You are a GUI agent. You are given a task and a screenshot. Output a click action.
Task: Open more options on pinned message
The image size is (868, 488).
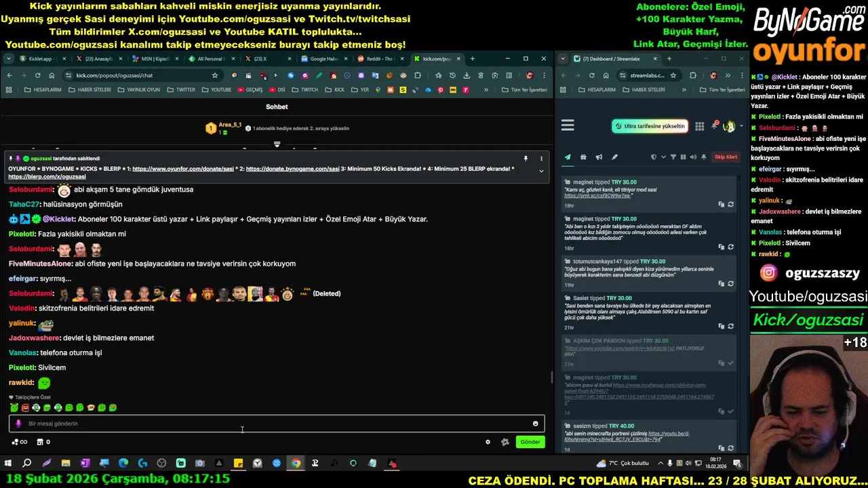click(541, 159)
